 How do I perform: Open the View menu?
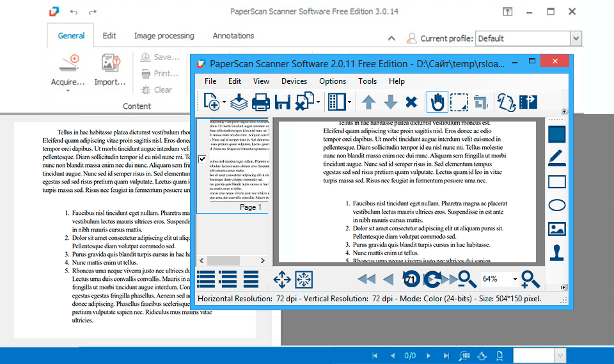261,81
